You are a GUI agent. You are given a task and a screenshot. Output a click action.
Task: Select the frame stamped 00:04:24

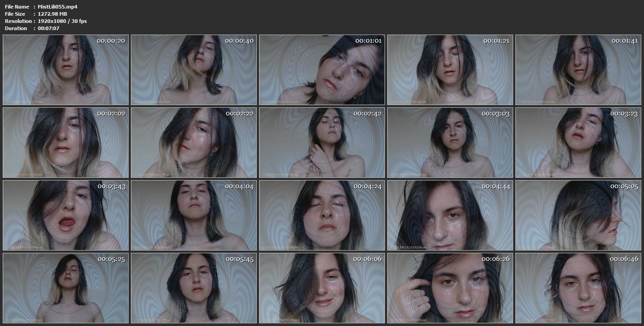322,216
